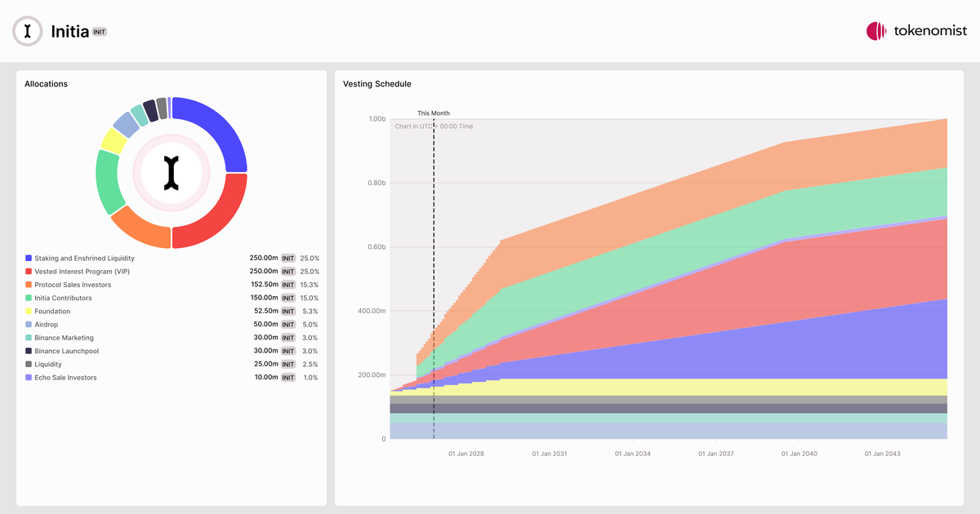
Task: Click 'Foundation' legend label
Action: point(52,311)
